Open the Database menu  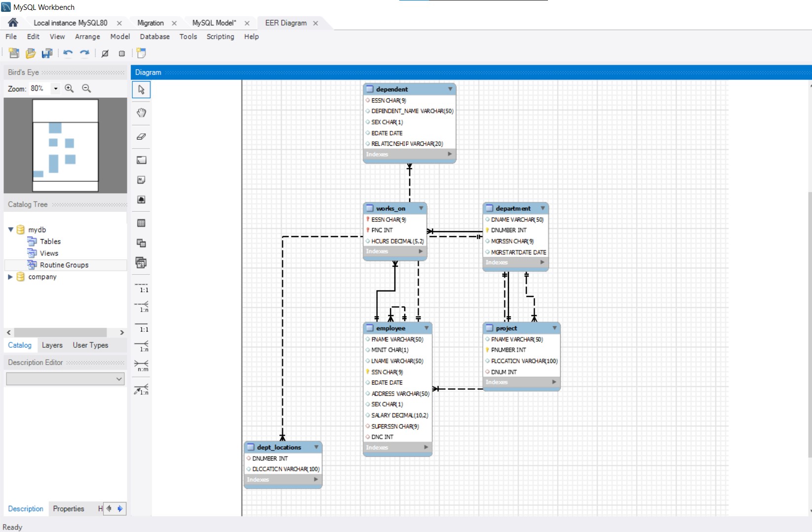click(x=155, y=37)
